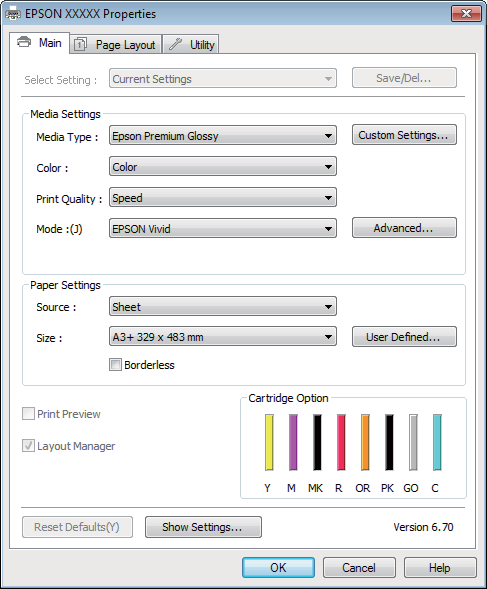The width and height of the screenshot is (487, 589).
Task: Click the Cyan (C) ink level bar
Action: [x=437, y=442]
